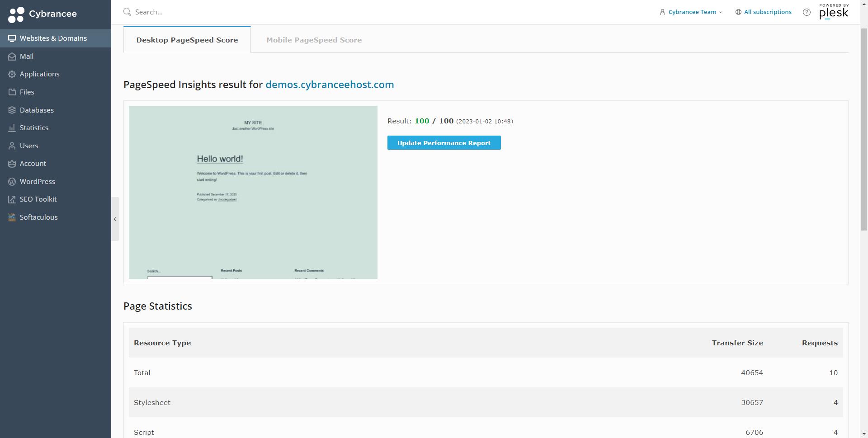The height and width of the screenshot is (438, 868).
Task: Click Update Performance Report button
Action: click(444, 143)
